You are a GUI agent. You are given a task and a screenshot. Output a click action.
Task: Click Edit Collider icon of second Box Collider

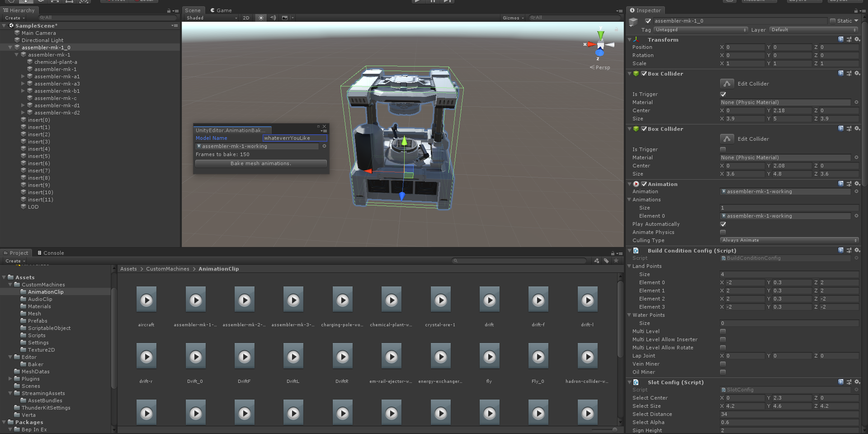click(726, 138)
